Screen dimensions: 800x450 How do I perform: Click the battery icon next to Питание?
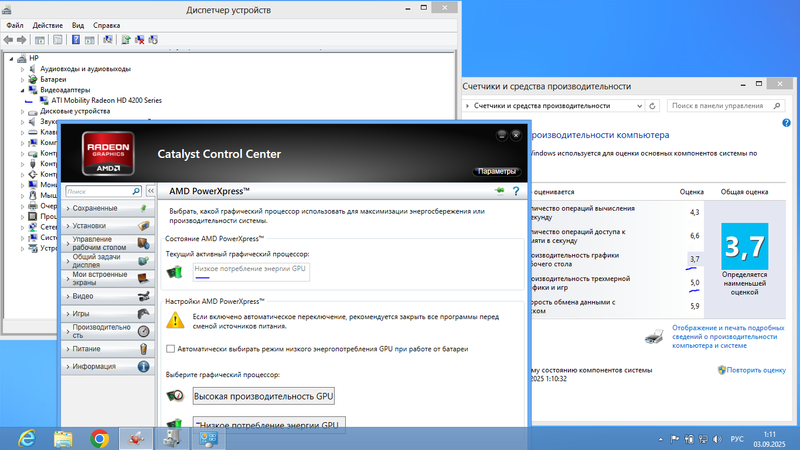click(x=143, y=348)
